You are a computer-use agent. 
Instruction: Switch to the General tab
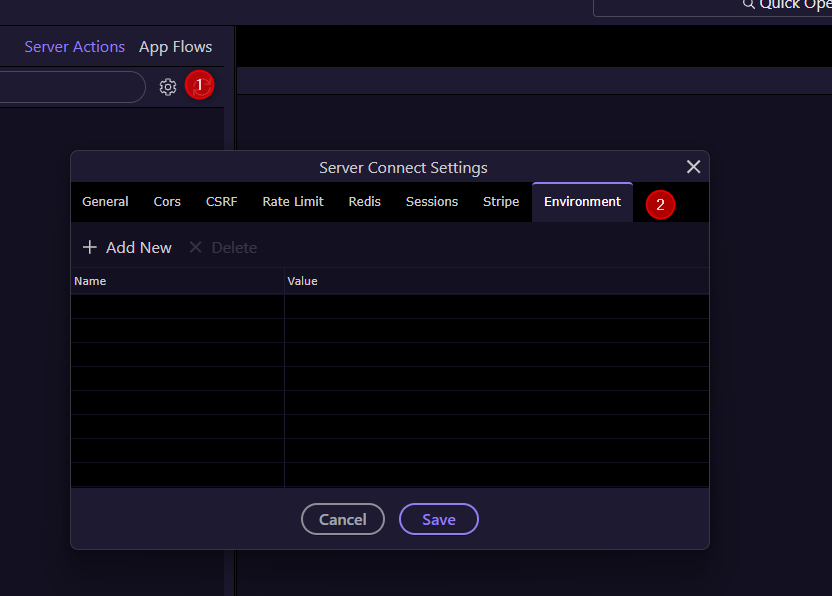coord(105,202)
